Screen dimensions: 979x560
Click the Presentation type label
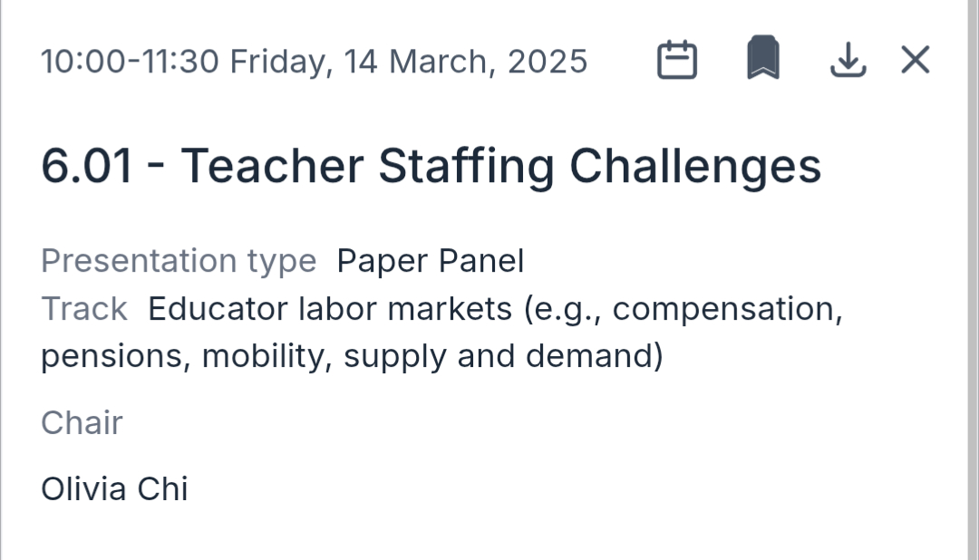[x=179, y=261]
